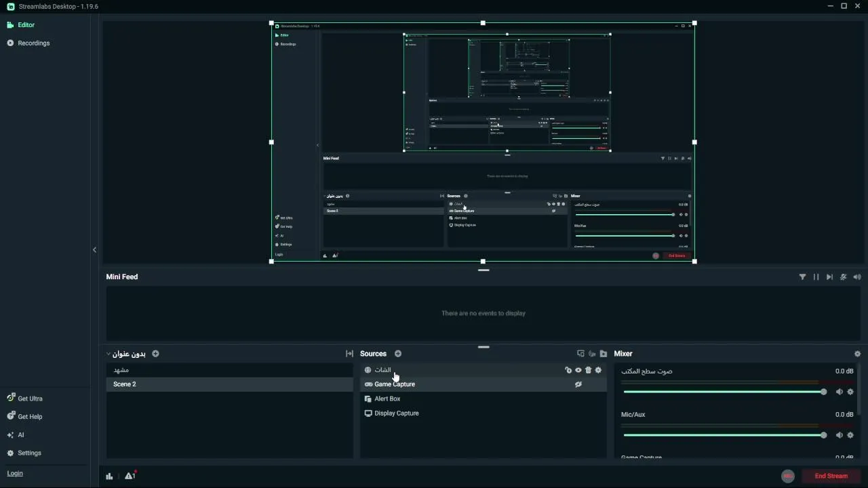Click the Login link
The image size is (868, 488).
pos(15,473)
